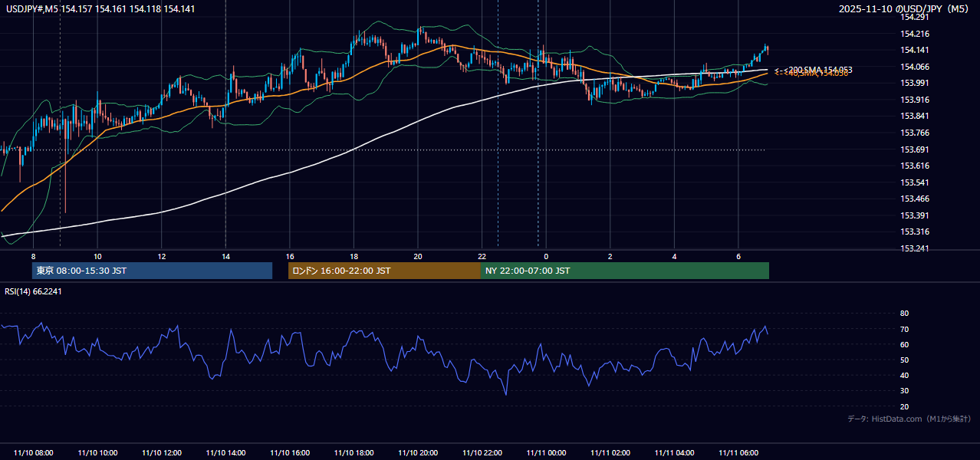Click 153.466 on the price axis
980x460 pixels.
click(916, 199)
